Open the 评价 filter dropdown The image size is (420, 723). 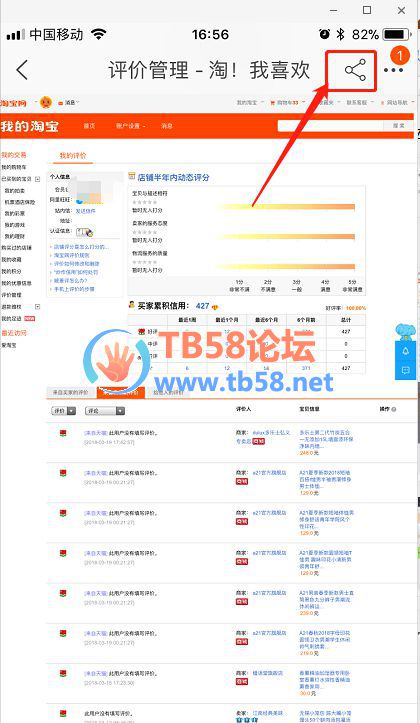pos(63,410)
